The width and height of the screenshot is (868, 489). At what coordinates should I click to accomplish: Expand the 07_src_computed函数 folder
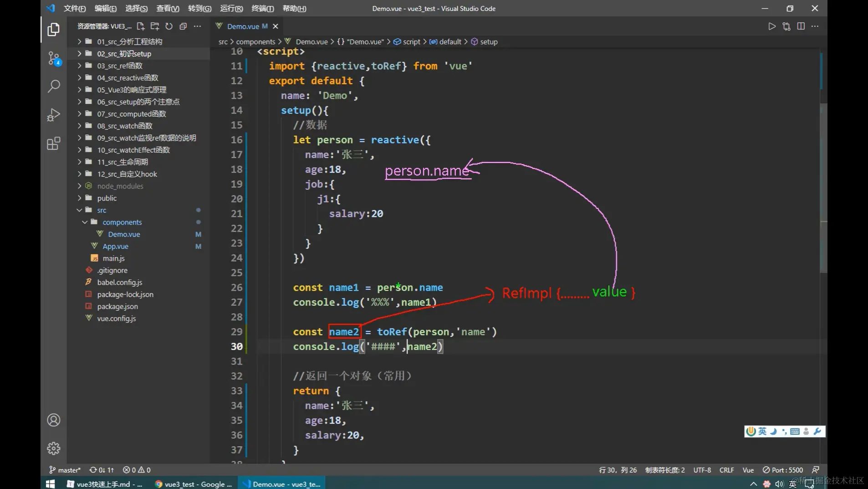[x=131, y=114]
